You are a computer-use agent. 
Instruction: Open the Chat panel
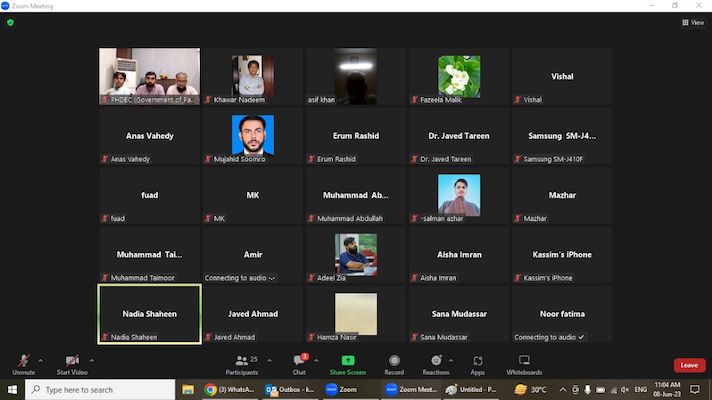299,362
